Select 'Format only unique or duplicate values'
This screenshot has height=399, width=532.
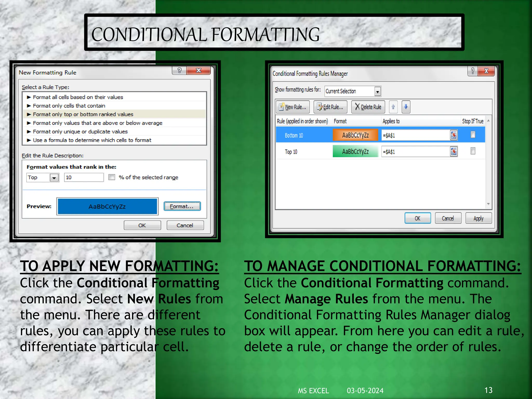coord(115,131)
